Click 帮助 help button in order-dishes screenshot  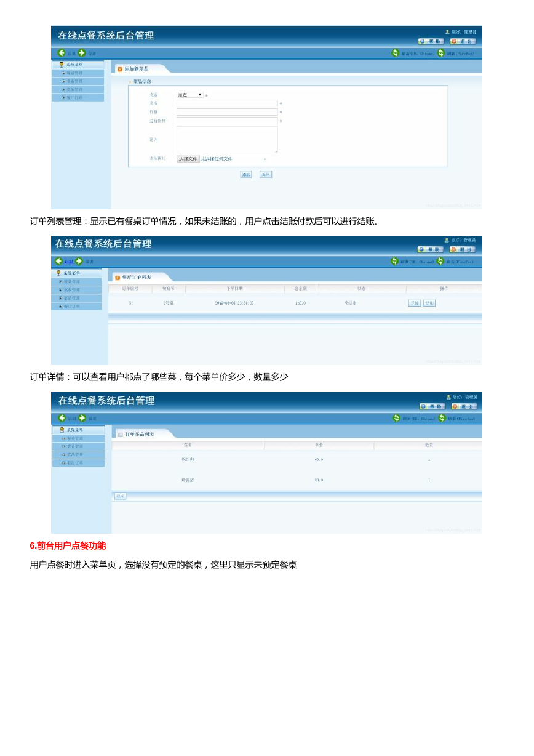432,406
